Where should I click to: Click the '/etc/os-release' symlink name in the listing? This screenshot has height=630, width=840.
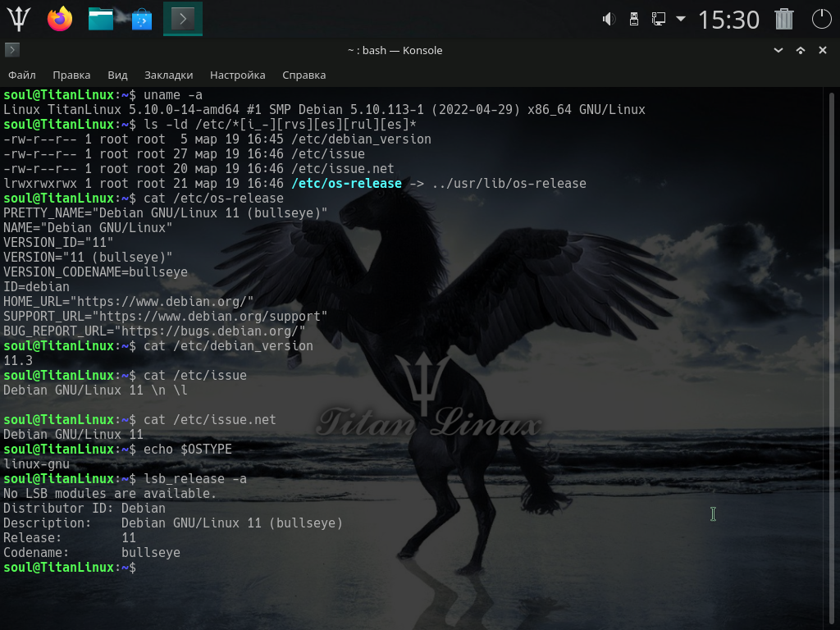347,183
